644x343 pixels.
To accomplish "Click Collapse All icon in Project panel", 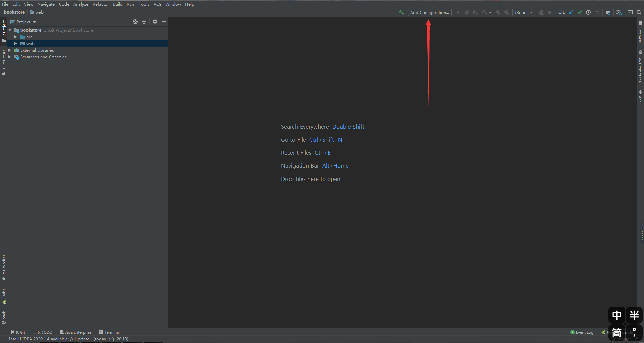I will tap(144, 22).
